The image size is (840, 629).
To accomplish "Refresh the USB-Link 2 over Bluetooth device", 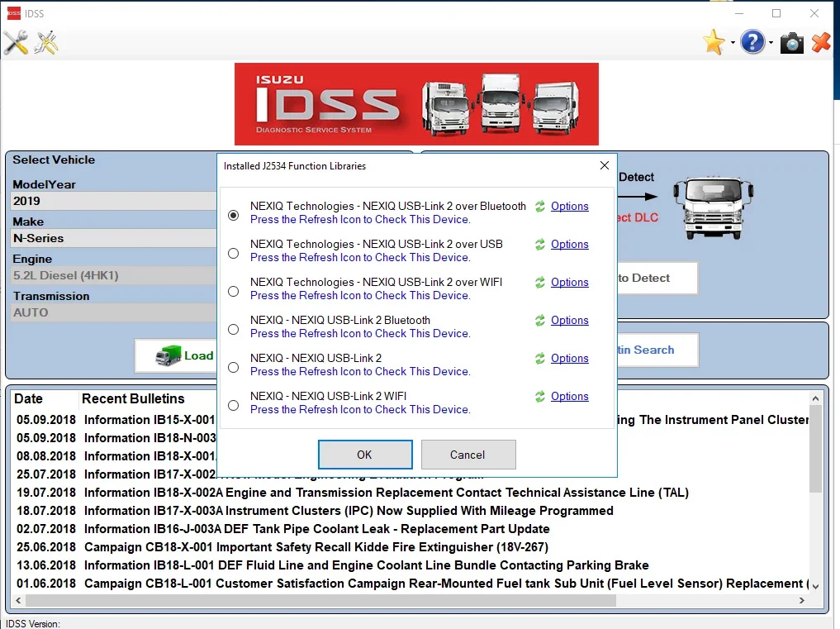I will pos(540,207).
